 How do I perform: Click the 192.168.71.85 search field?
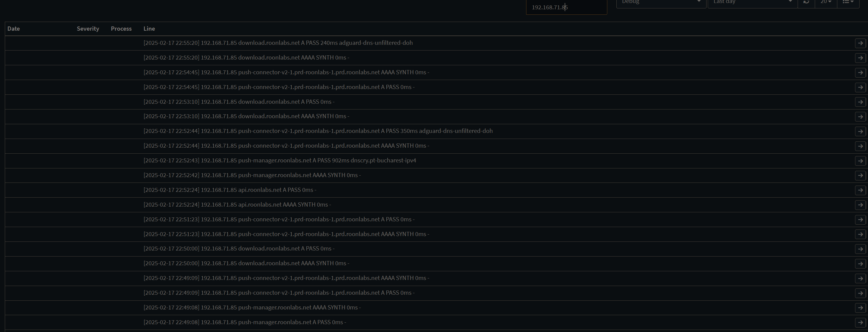point(566,7)
